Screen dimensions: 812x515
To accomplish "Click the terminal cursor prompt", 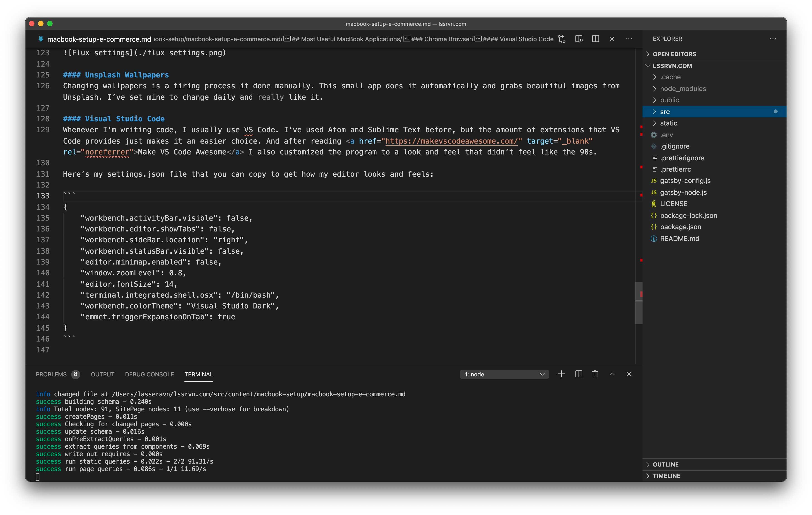I will [x=38, y=476].
